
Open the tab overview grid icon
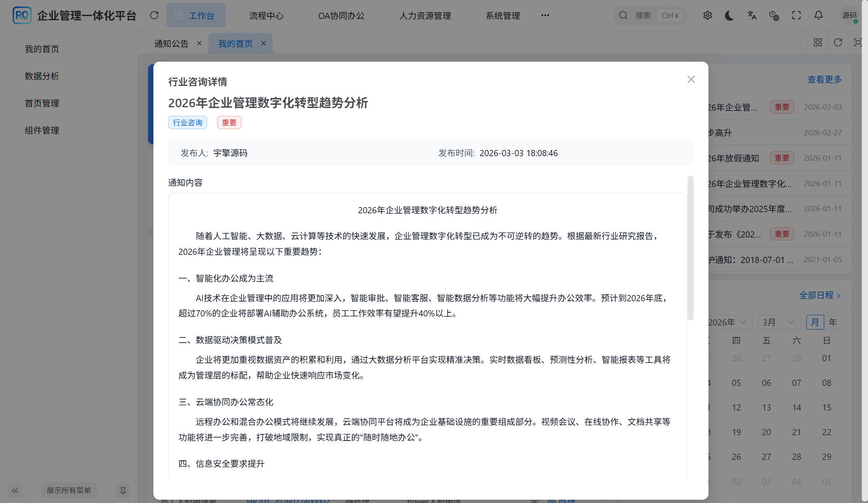817,42
